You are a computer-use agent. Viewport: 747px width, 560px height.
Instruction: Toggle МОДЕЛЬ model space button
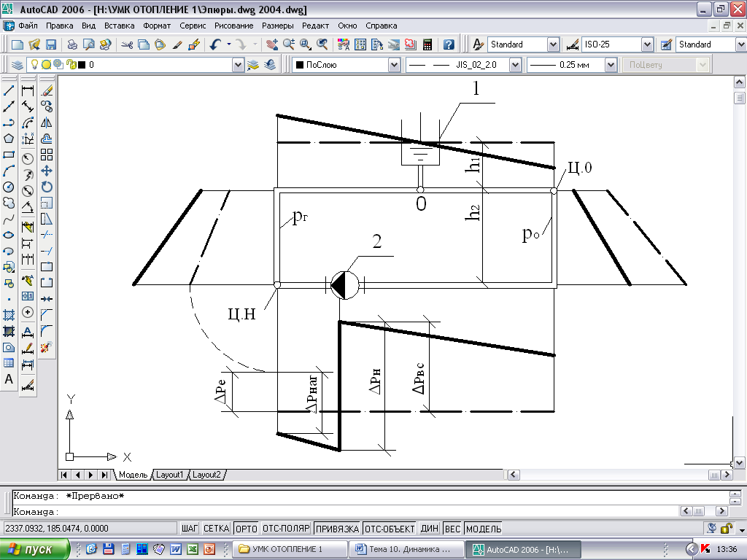[484, 529]
